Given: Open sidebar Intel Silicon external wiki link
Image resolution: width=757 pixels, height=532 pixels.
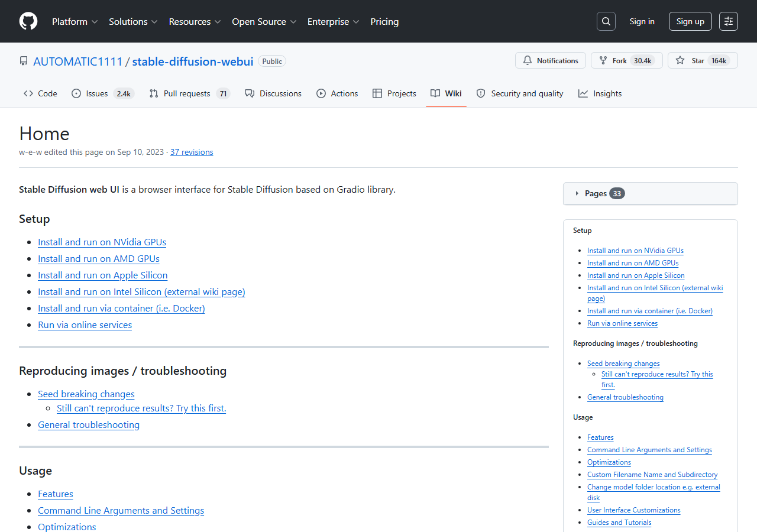Looking at the screenshot, I should [x=655, y=293].
